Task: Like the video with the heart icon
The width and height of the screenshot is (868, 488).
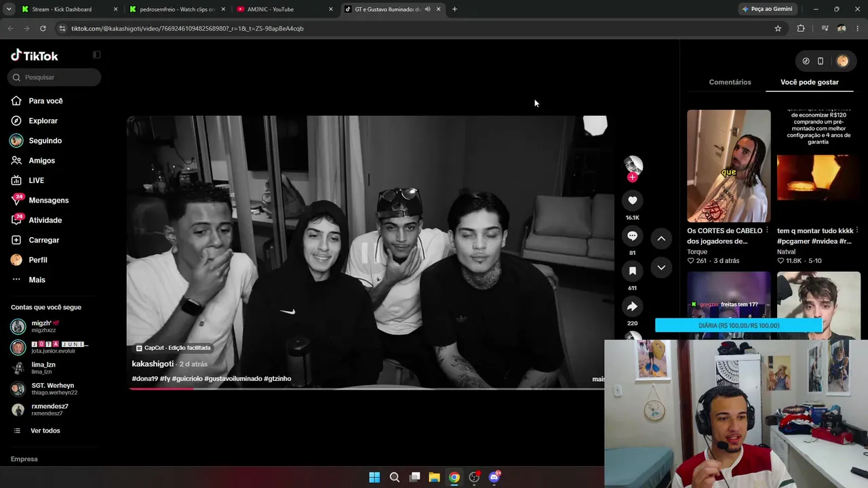Action: click(x=632, y=201)
